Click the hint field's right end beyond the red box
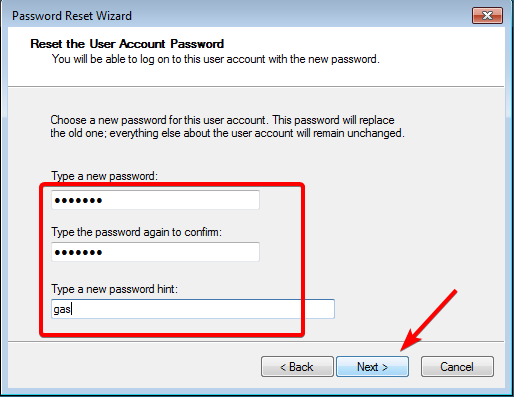Viewport: 514px width, 397px height. pyautogui.click(x=319, y=309)
